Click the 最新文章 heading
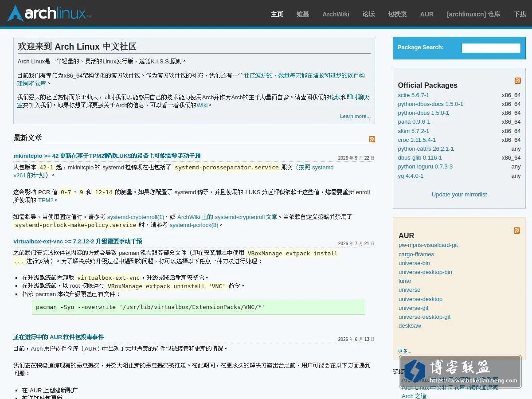The image size is (532, 399). (x=27, y=138)
